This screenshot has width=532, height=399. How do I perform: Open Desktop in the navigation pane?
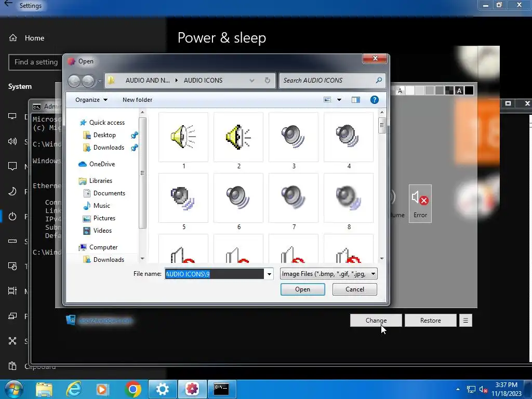104,135
